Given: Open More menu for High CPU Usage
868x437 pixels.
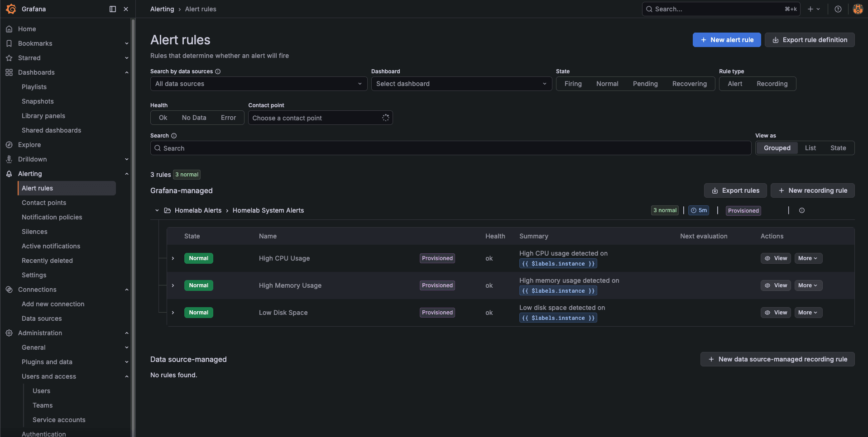Looking at the screenshot, I should point(808,258).
